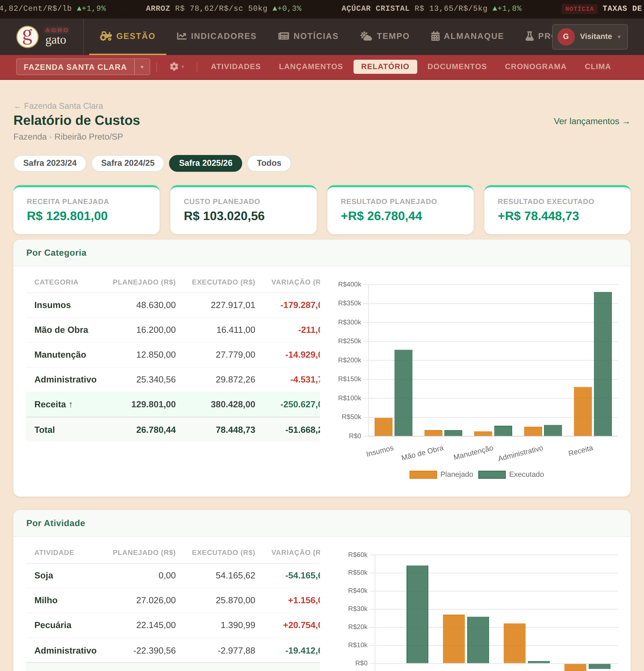Click the Por Categoria section heading
The width and height of the screenshot is (644, 671).
click(x=56, y=253)
